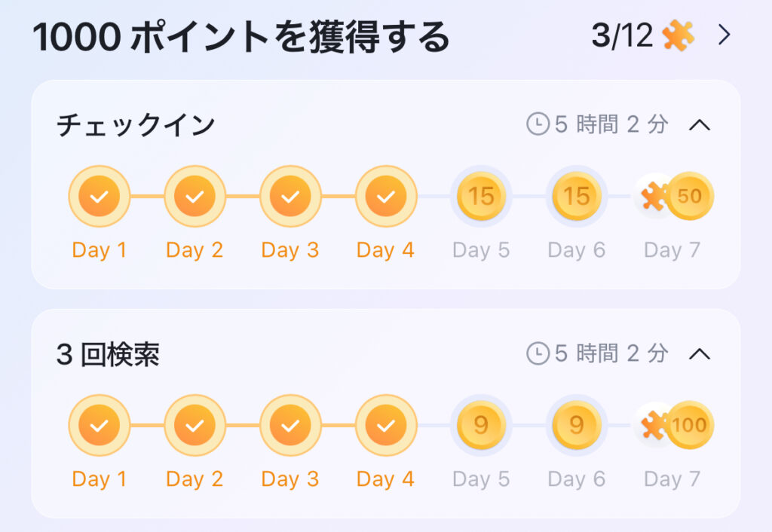
Task: Collapse the チェックイン section chevron
Action: click(699, 125)
